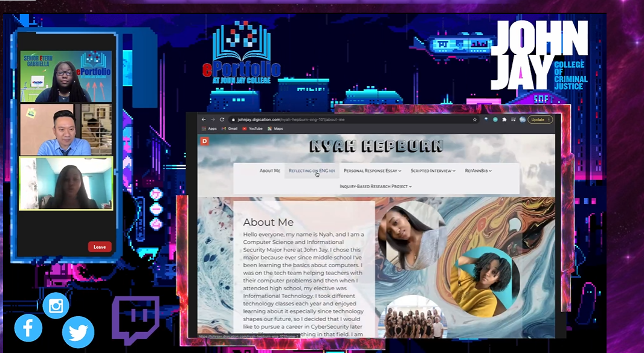
Task: Click the Chrome profile avatar icon
Action: (522, 120)
